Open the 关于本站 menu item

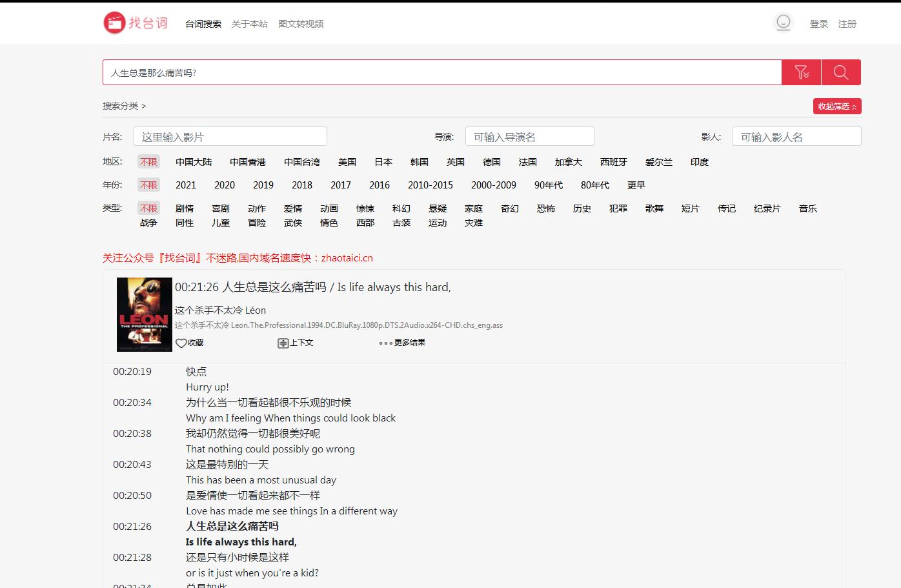click(x=249, y=23)
